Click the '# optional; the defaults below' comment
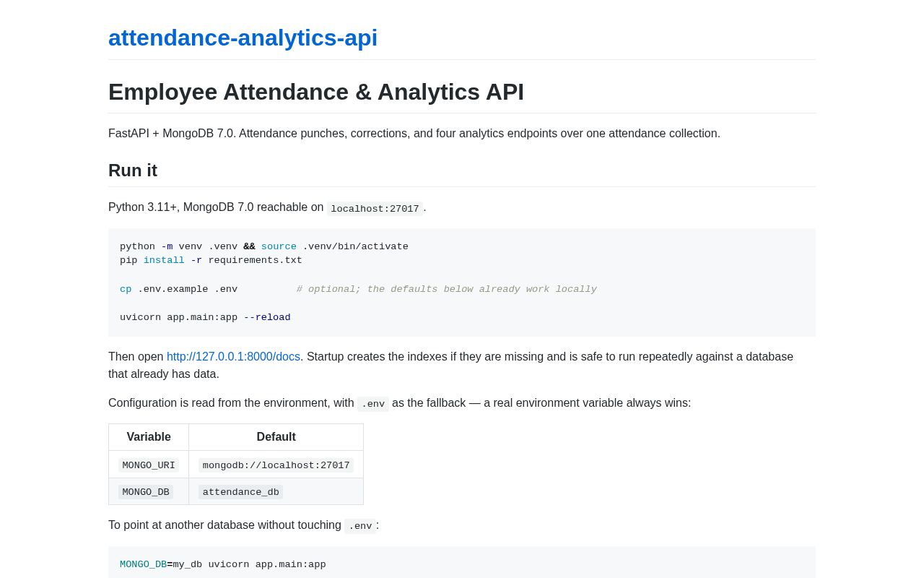The image size is (924, 578). (447, 290)
